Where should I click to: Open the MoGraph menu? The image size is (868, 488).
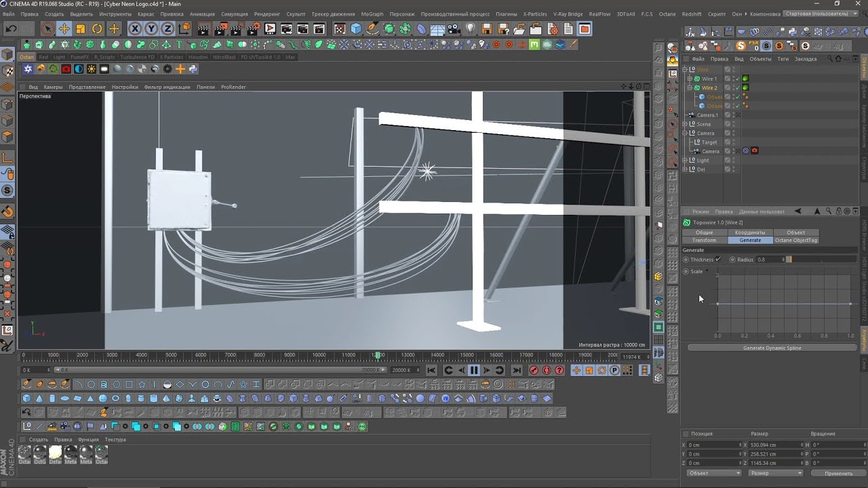[372, 14]
